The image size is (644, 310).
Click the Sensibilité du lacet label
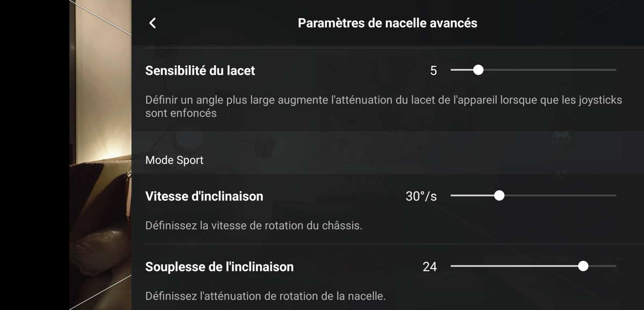tap(200, 70)
